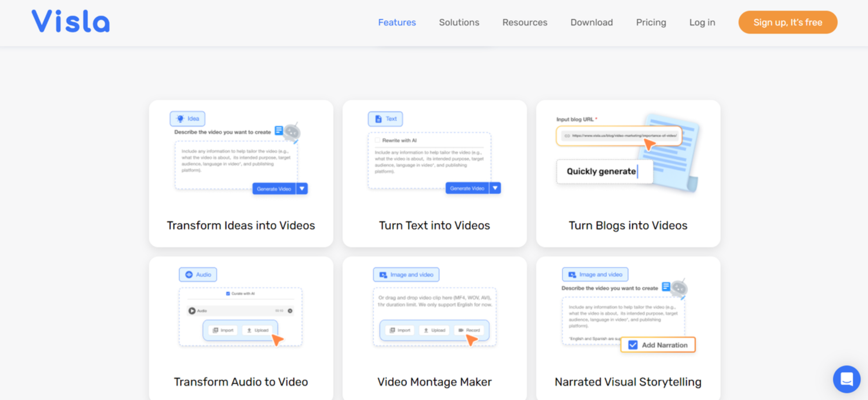Click Import in the Transform Audio card

coord(223,330)
